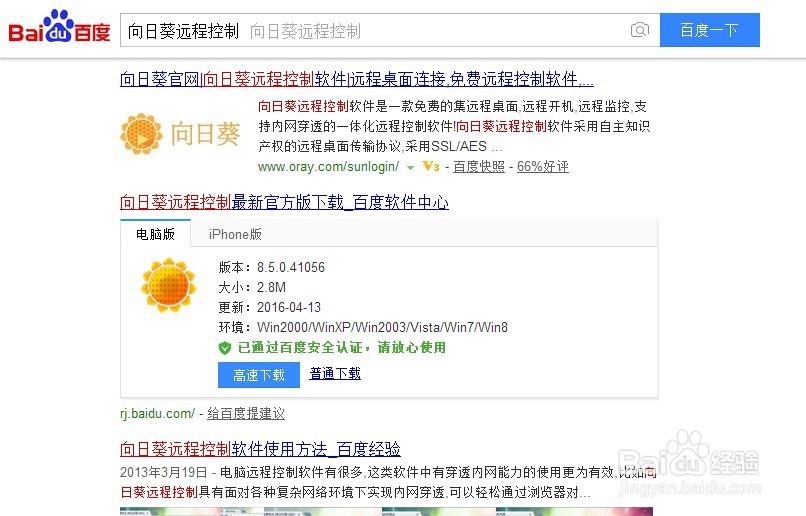Click version text 8.5.0.41056

291,267
